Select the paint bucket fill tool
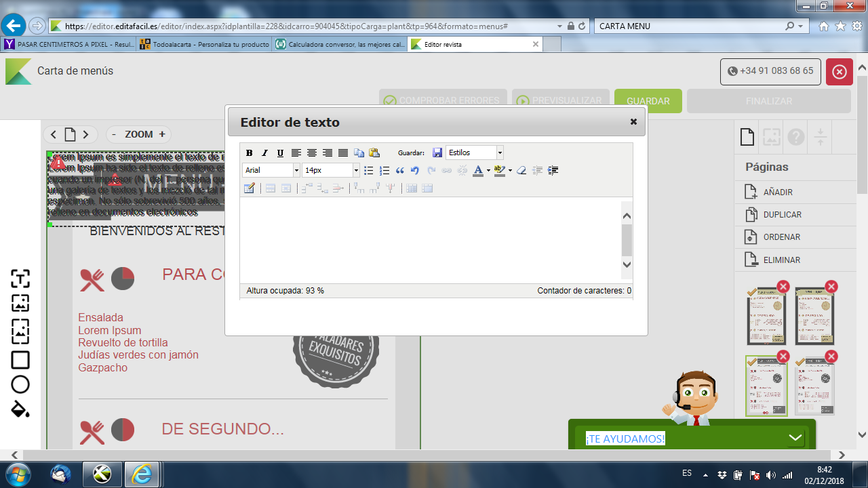Image resolution: width=868 pixels, height=488 pixels. pyautogui.click(x=20, y=409)
